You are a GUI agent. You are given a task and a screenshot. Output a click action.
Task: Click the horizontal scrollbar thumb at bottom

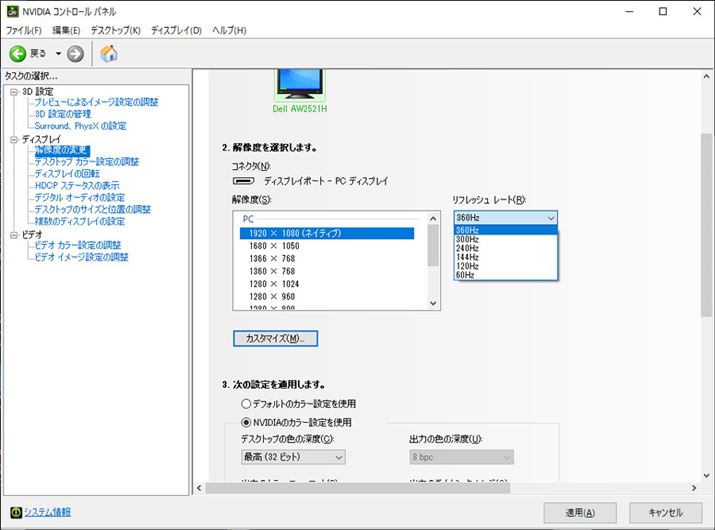358,488
